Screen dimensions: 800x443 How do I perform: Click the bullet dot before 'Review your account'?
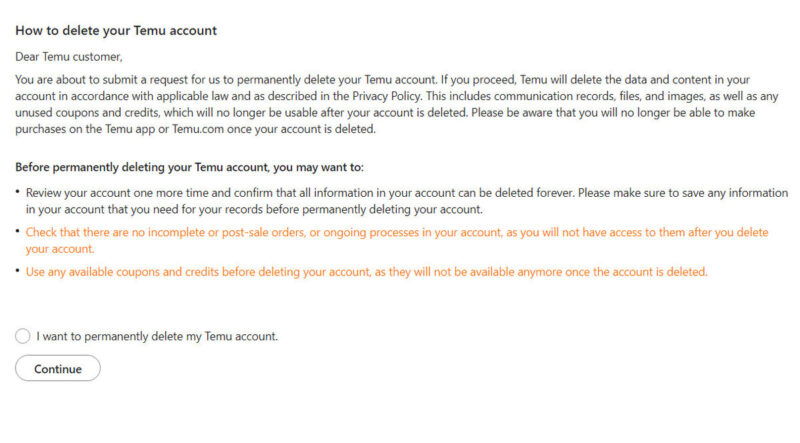(x=18, y=192)
